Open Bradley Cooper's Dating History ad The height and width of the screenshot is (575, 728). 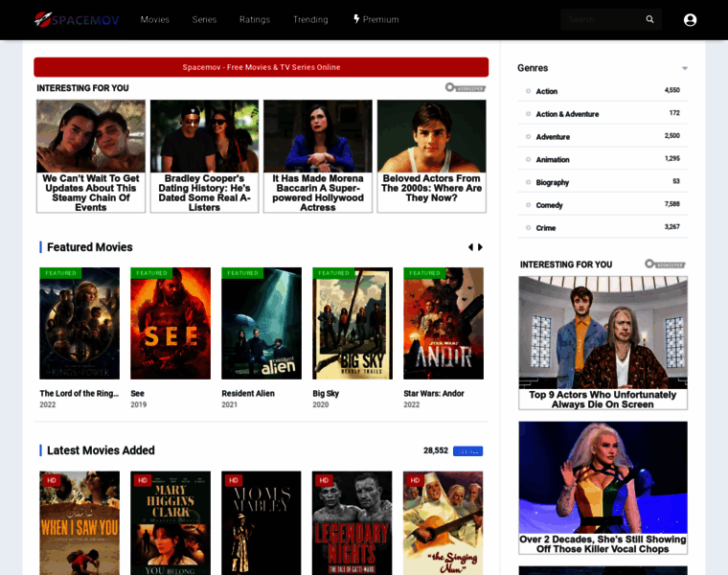tap(204, 156)
